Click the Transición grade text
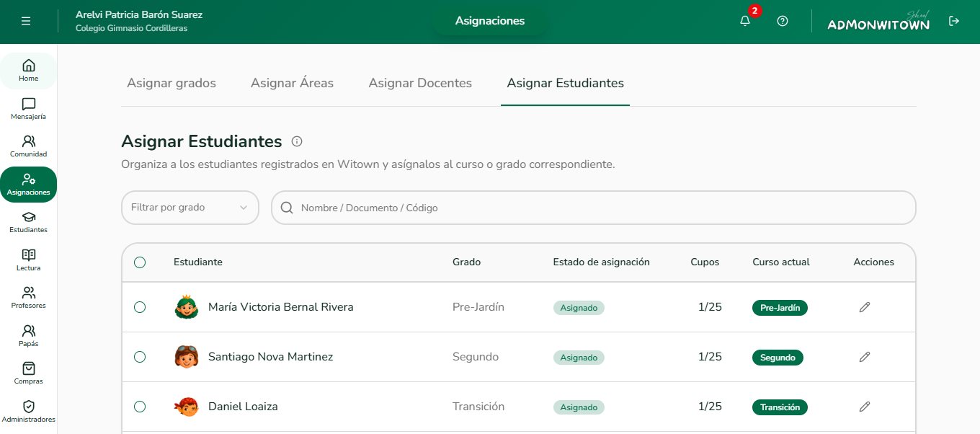 tap(478, 407)
